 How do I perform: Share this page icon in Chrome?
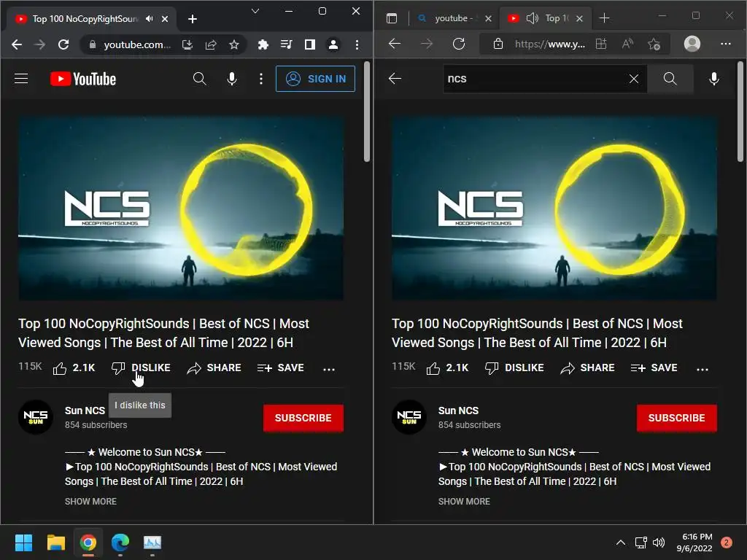(x=211, y=44)
